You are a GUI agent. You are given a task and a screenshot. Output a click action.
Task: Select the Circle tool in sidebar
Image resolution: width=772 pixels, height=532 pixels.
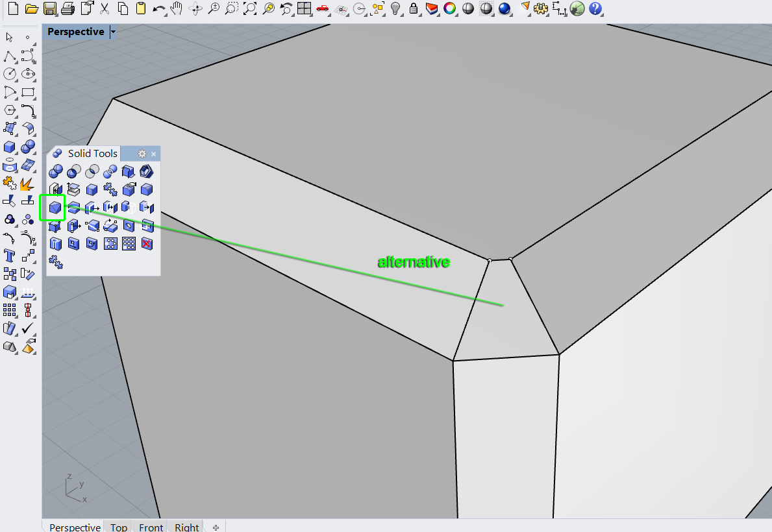point(10,74)
